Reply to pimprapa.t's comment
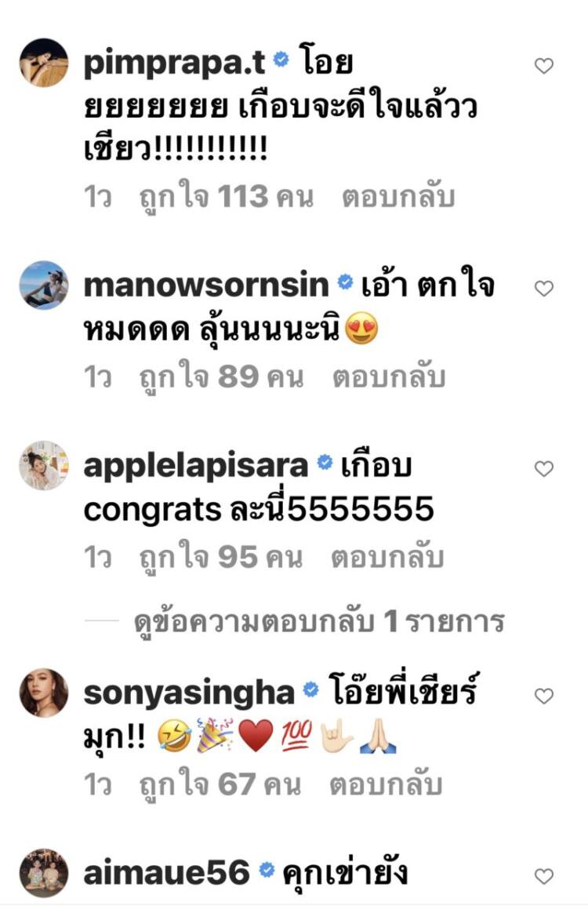 pos(398,197)
